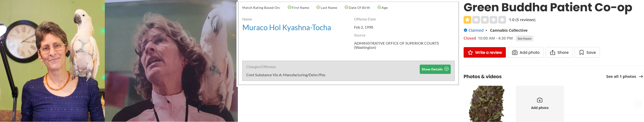The width and height of the screenshot is (644, 122).
Task: Click the first yellow rating star
Action: click(467, 20)
